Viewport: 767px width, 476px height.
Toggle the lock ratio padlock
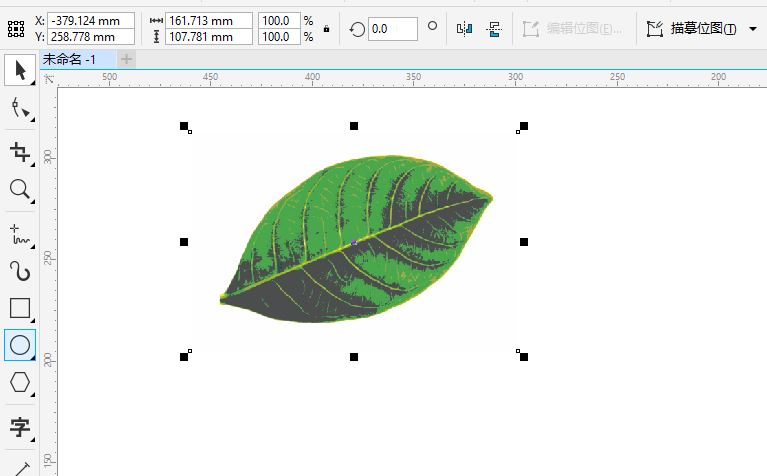(x=326, y=29)
